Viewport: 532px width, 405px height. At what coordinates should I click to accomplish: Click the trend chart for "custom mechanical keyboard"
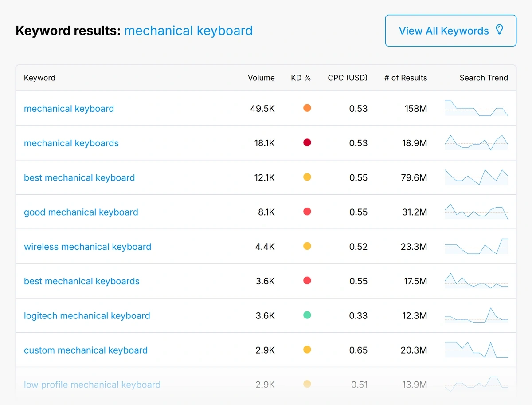(476, 350)
